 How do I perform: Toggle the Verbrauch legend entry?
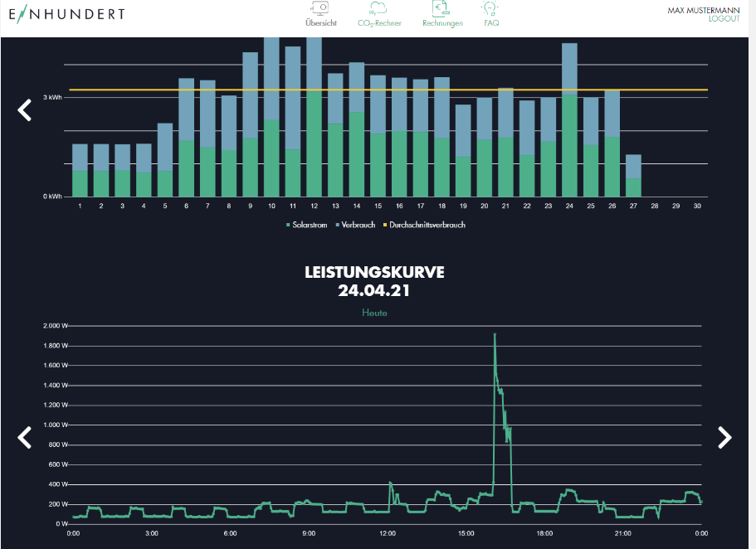click(x=355, y=225)
